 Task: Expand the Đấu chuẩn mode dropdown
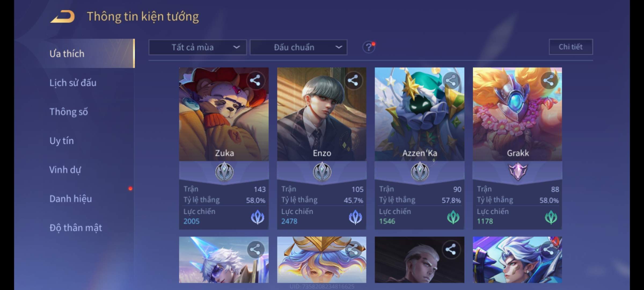pos(299,48)
